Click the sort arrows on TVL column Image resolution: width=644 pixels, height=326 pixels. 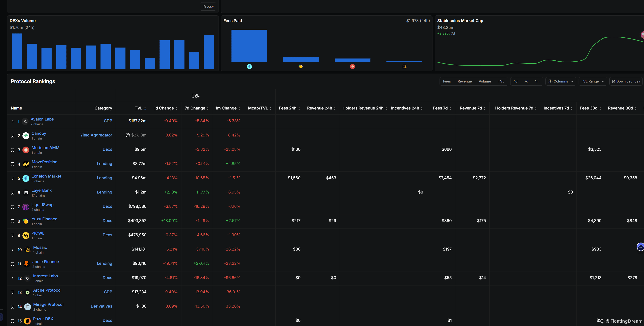pyautogui.click(x=145, y=108)
